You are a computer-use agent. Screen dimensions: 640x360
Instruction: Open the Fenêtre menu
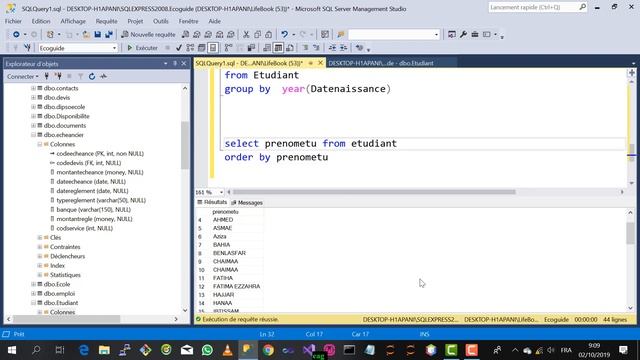click(189, 21)
